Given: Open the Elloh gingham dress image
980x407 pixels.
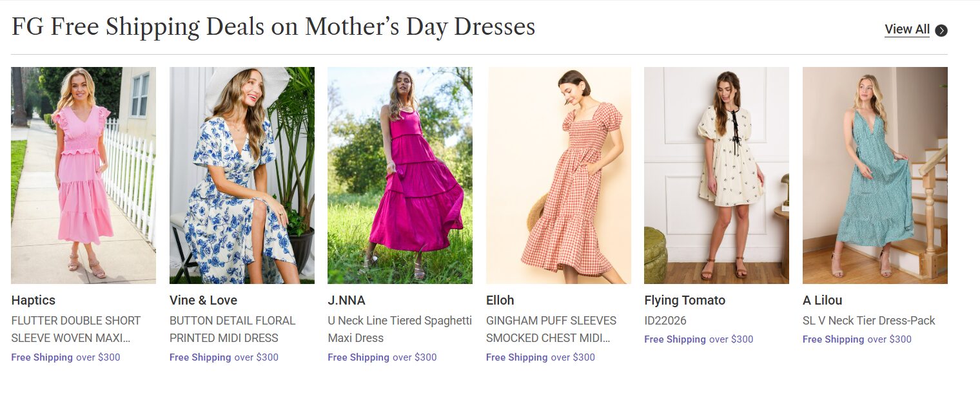Looking at the screenshot, I should pos(558,175).
